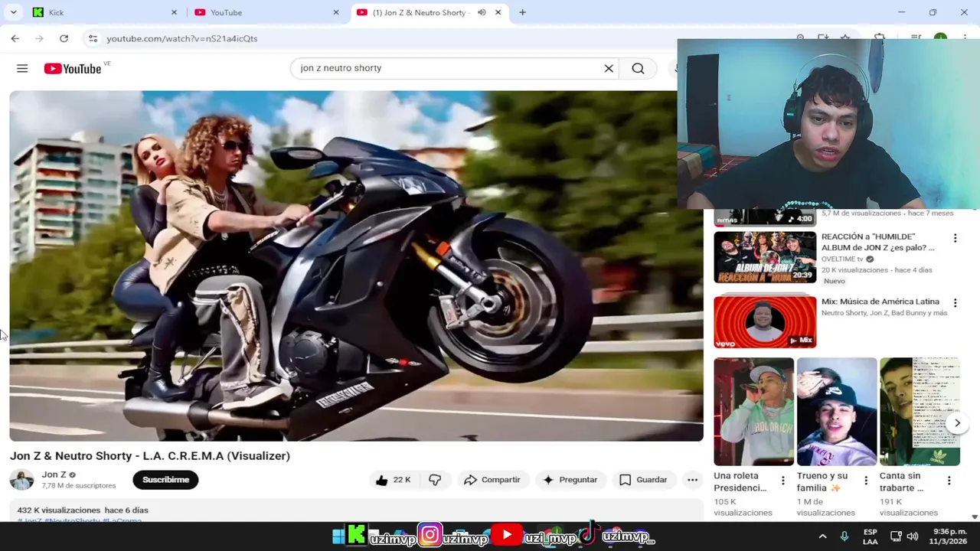Go to YouTube home via the logo
The width and height of the screenshot is (980, 551).
tap(73, 69)
